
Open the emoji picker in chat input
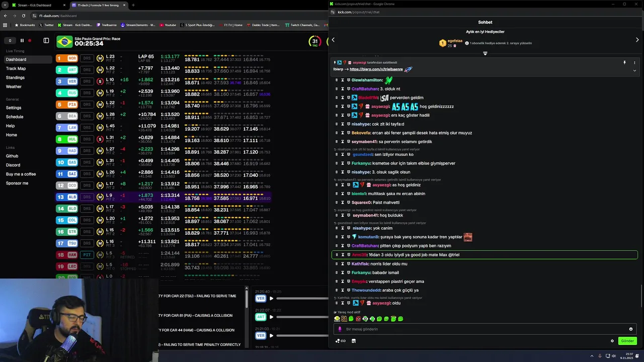coord(630,329)
